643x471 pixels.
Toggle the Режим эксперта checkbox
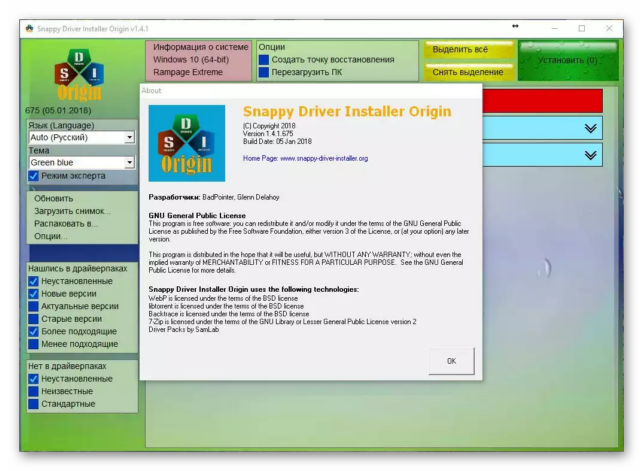pyautogui.click(x=33, y=176)
